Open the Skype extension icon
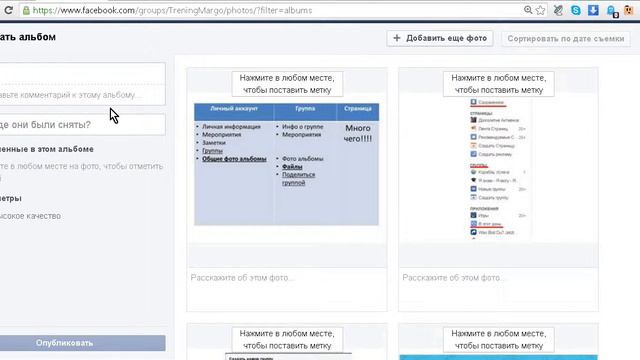640x360 pixels. click(x=576, y=10)
